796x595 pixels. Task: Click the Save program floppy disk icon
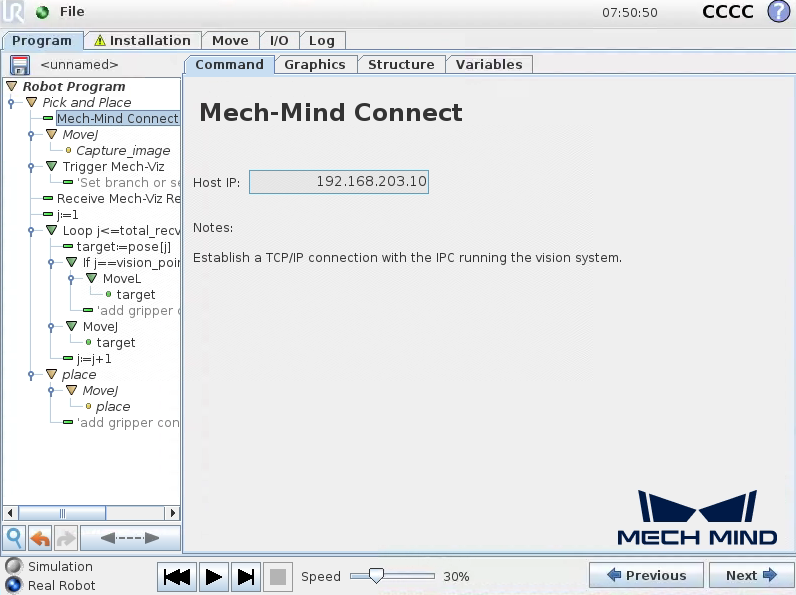(x=20, y=65)
